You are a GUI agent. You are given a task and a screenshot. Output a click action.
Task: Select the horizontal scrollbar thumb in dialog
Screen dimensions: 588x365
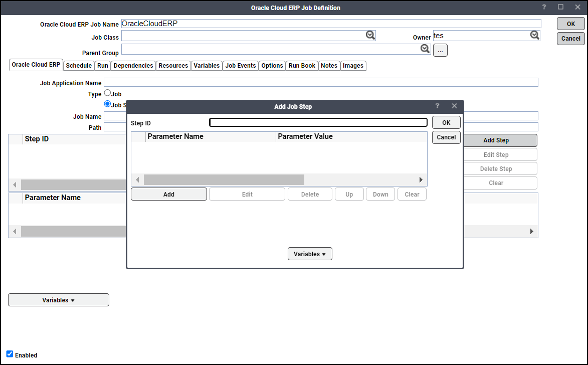224,179
